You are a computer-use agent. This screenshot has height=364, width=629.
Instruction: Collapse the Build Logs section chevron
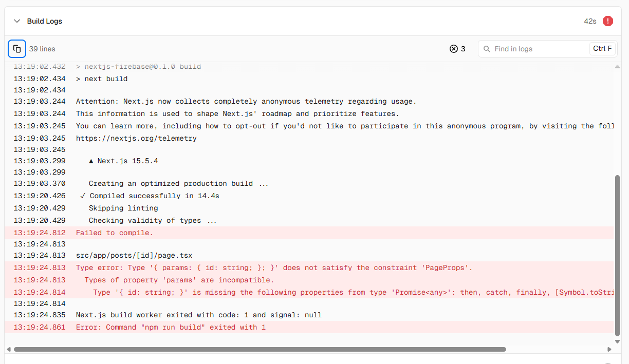pos(17,21)
